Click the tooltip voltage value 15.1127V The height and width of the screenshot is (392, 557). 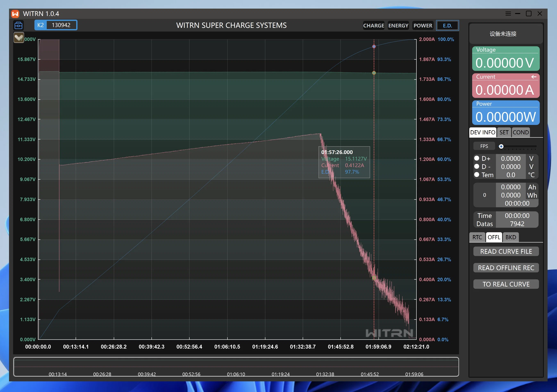point(356,159)
